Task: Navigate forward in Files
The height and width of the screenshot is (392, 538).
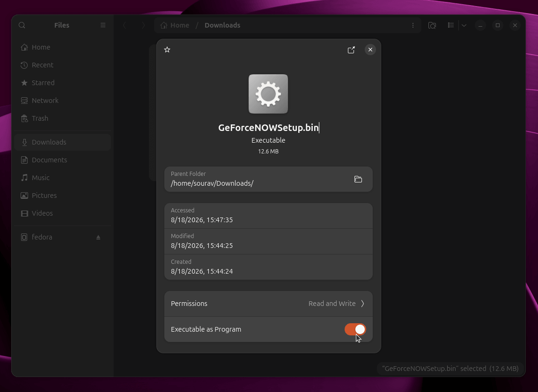Action: pyautogui.click(x=143, y=25)
